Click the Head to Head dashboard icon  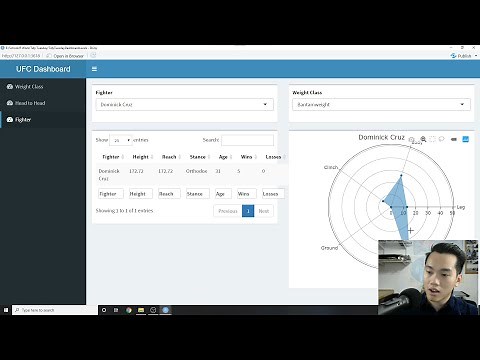click(x=10, y=103)
